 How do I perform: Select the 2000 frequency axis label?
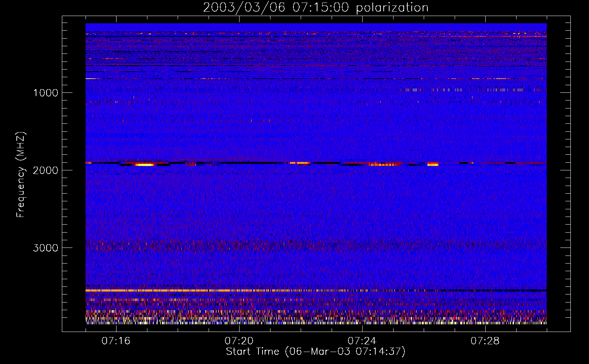(46, 170)
